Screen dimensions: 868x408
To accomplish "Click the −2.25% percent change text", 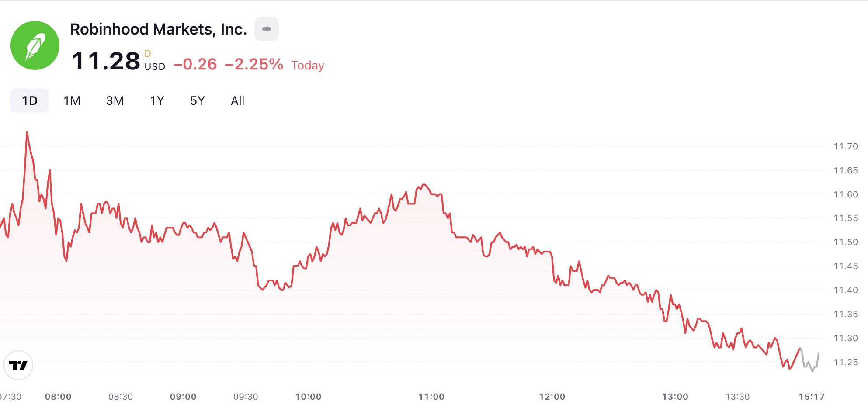I will [254, 65].
